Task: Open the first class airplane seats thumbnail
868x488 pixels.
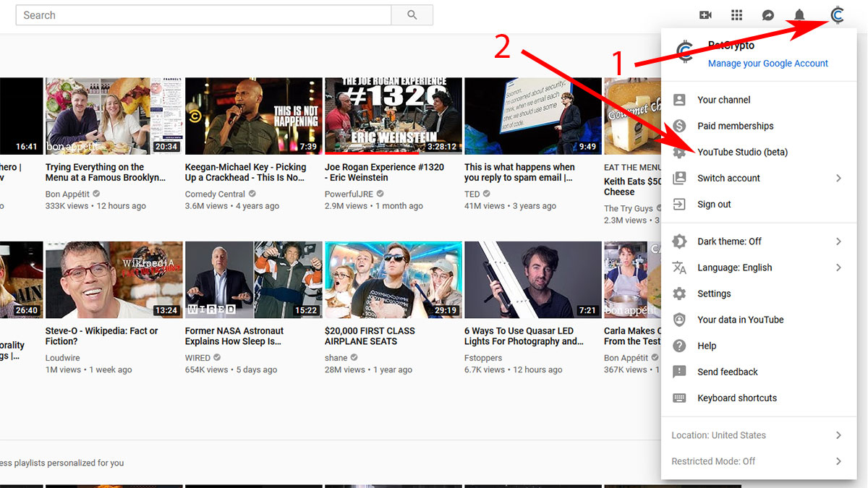Action: tap(393, 280)
